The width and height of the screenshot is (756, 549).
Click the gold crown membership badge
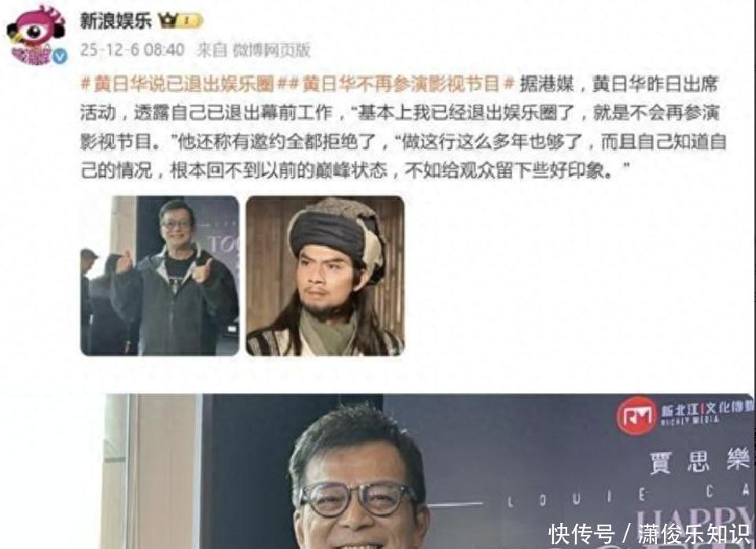coord(181,20)
